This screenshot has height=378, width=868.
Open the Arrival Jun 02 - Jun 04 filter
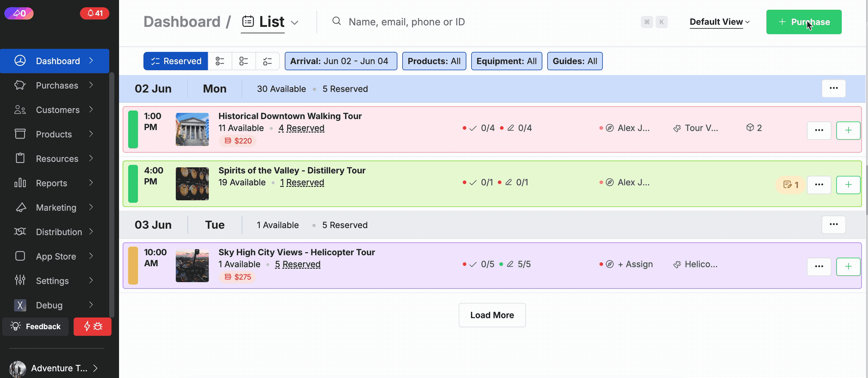[x=341, y=61]
